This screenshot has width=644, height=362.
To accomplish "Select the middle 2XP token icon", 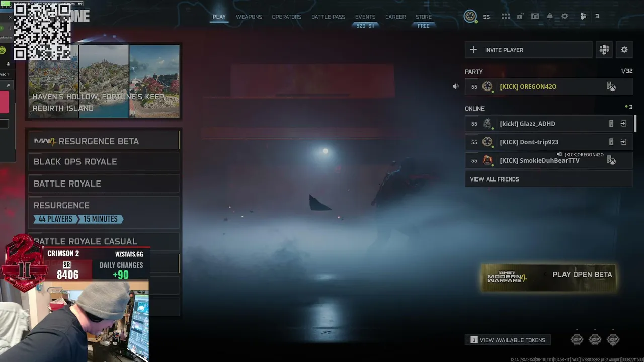I will tap(595, 340).
